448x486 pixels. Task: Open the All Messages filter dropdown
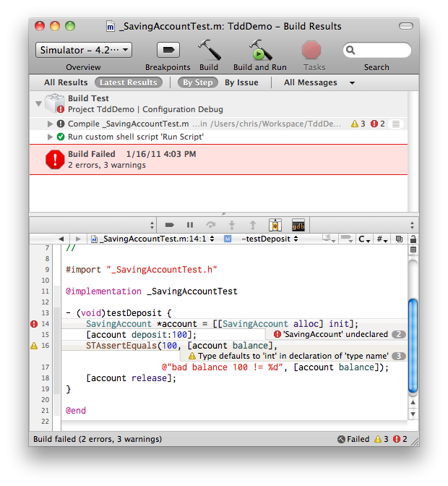[x=319, y=82]
